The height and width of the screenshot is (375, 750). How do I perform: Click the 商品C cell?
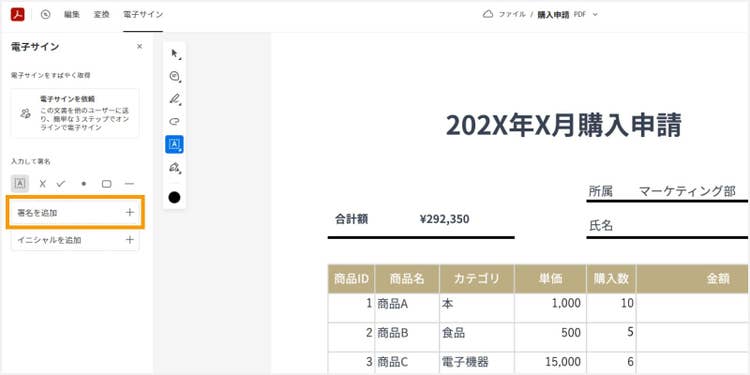(x=407, y=362)
